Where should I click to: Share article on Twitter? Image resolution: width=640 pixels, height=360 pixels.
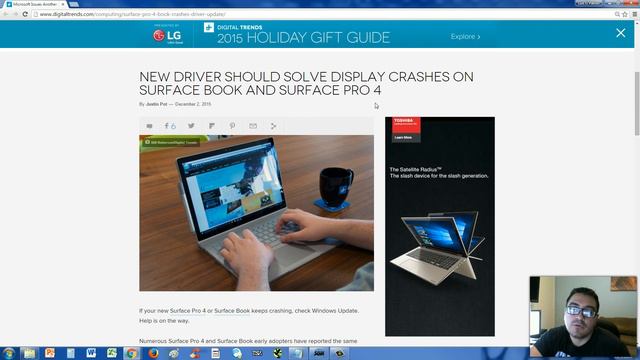[x=191, y=126]
